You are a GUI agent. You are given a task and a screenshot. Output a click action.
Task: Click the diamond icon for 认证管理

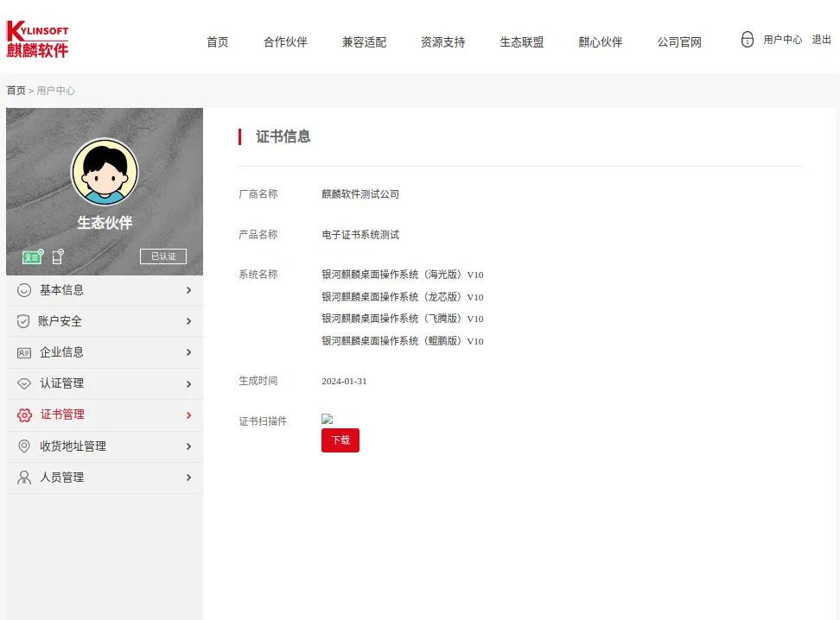(x=24, y=383)
